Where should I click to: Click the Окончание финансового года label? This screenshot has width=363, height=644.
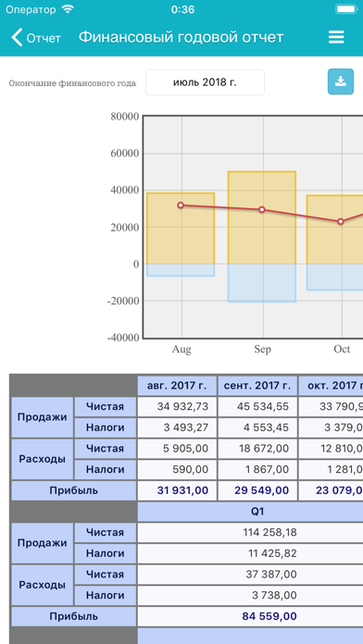tap(72, 83)
